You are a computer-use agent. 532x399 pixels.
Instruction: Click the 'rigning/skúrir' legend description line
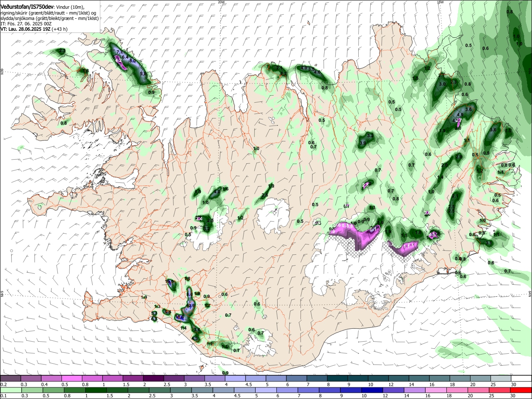(48, 13)
